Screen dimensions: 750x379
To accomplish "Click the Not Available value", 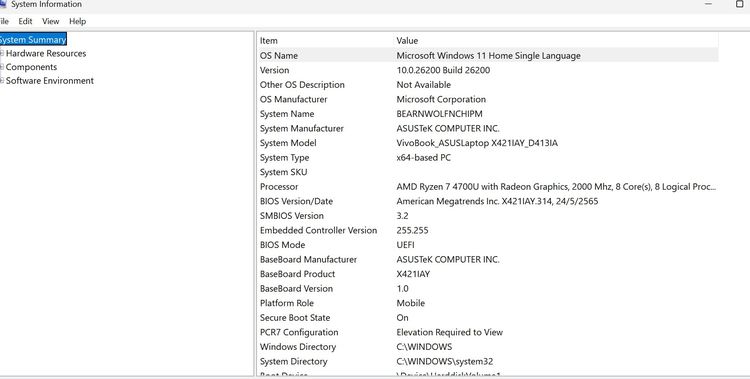I will [x=424, y=85].
